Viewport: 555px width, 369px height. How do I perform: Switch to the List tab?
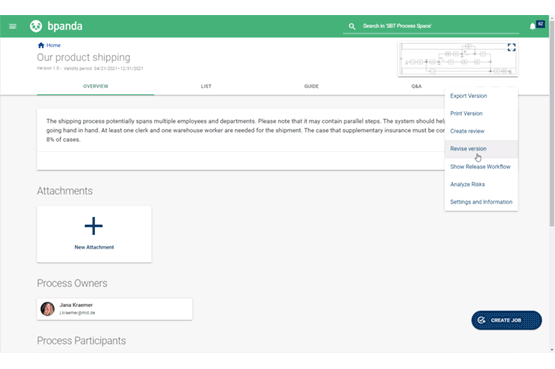[206, 86]
